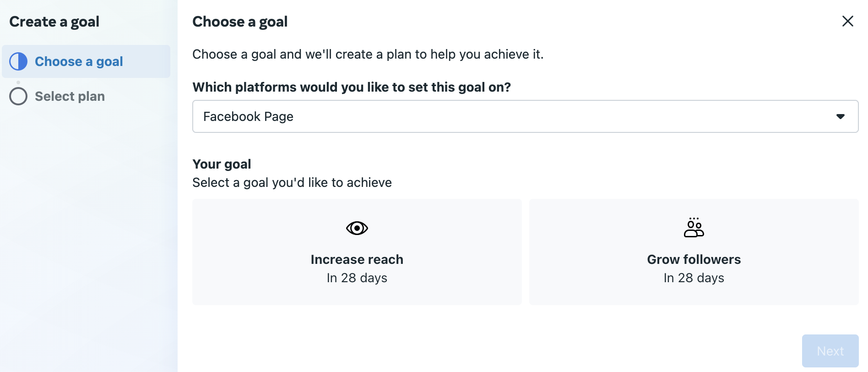Click the people icon for Grow followers
The height and width of the screenshot is (372, 868).
694,228
